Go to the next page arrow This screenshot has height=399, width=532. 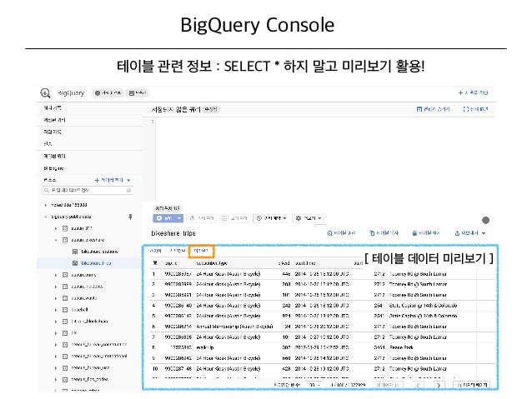point(439,386)
